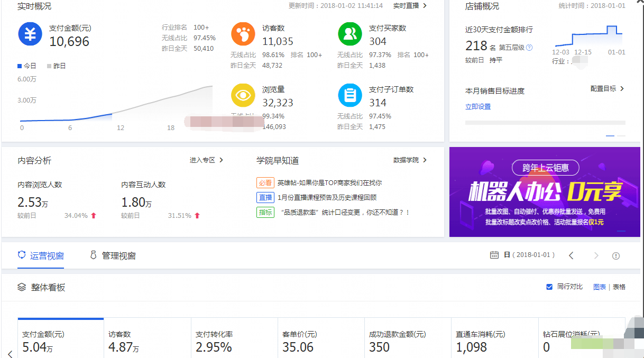Switch view to 表格 mode
This screenshot has height=358, width=644.
[619, 287]
